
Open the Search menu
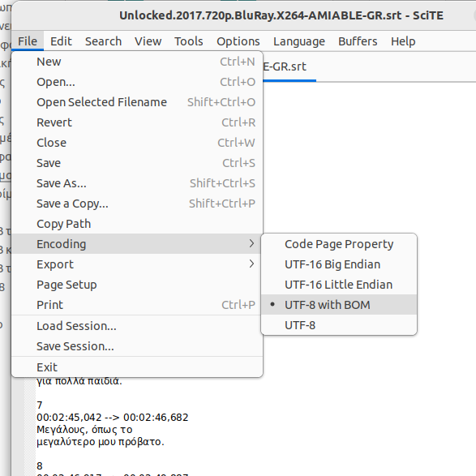click(x=103, y=41)
